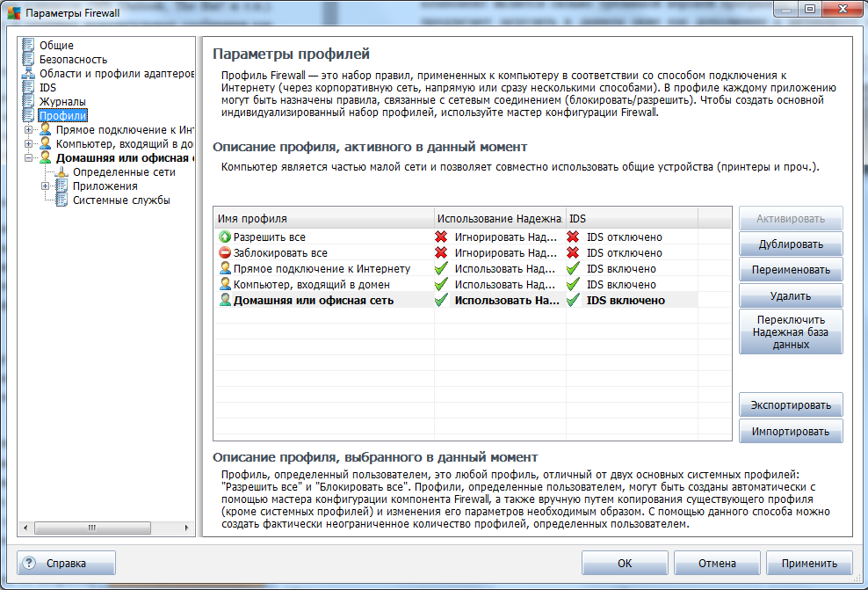
Task: Click the Firewall window title bar icon
Action: click(x=14, y=12)
